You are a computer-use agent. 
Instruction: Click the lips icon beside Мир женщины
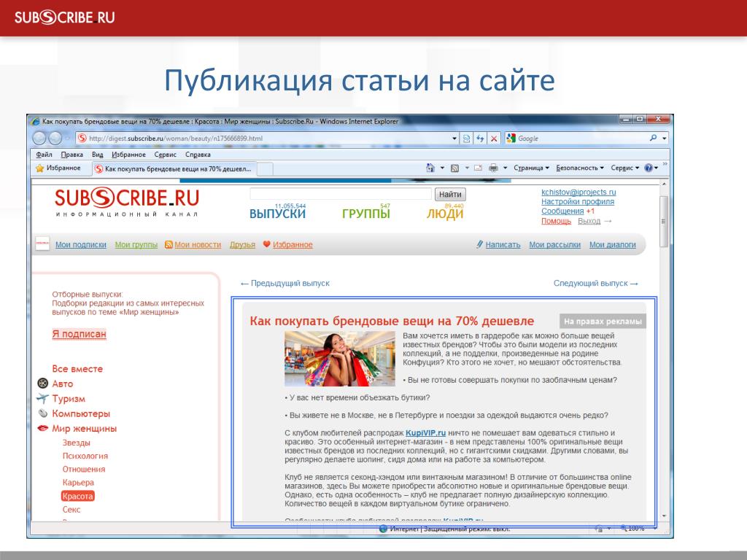tap(43, 427)
